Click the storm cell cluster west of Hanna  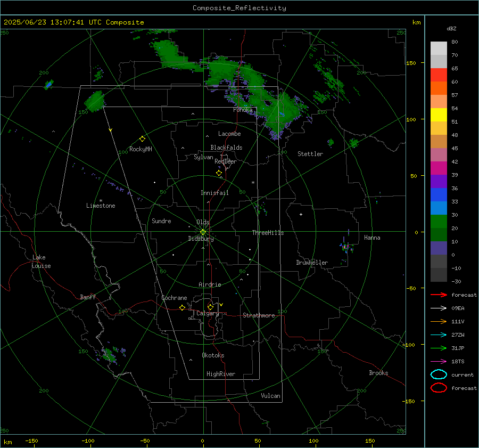pyautogui.click(x=346, y=247)
